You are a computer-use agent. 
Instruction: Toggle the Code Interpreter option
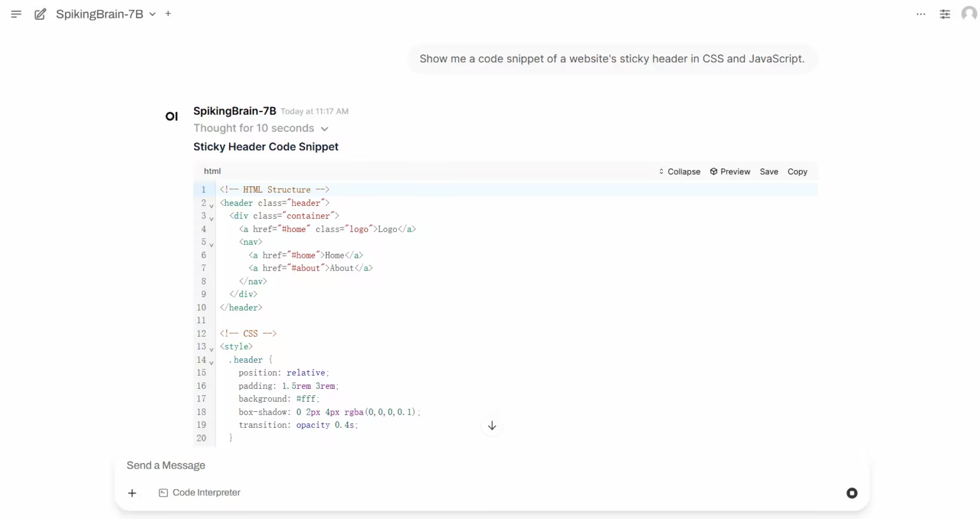[200, 493]
